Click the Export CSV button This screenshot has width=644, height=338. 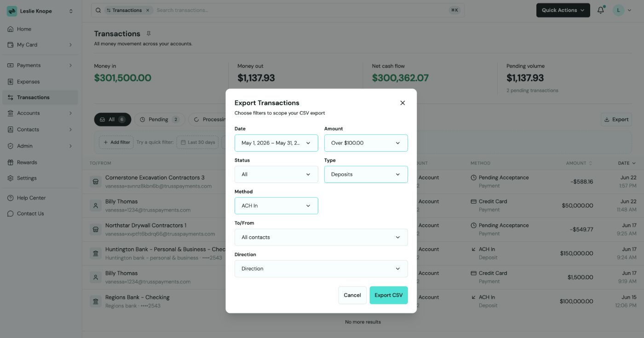pyautogui.click(x=388, y=295)
